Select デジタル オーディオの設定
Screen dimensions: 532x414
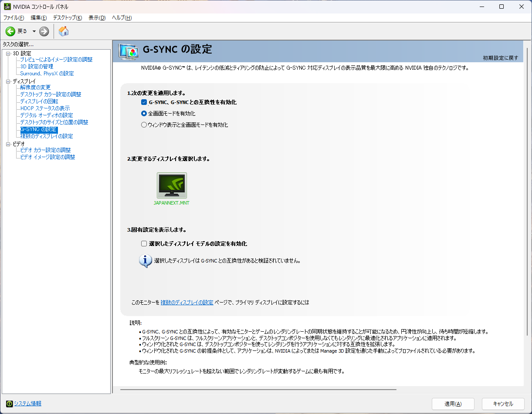[47, 115]
